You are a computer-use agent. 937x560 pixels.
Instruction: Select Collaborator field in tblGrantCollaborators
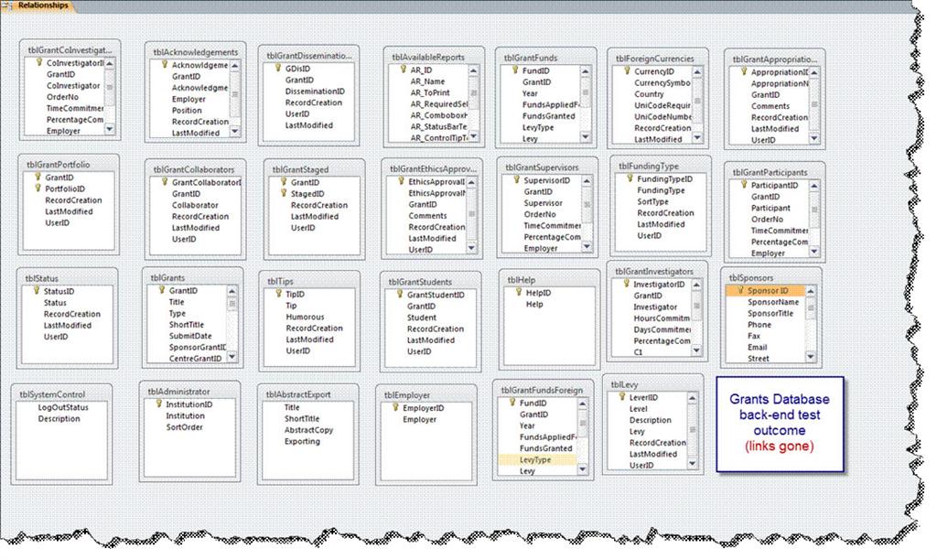click(195, 205)
